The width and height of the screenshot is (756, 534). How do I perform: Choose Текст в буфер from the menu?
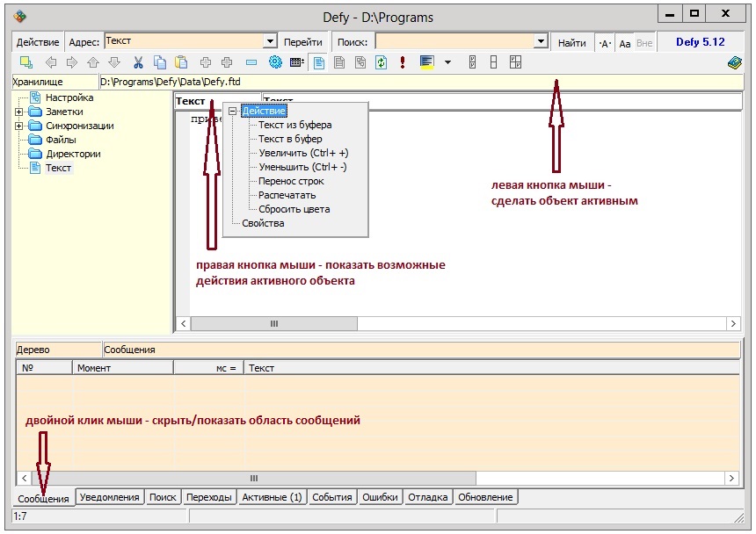[x=290, y=139]
